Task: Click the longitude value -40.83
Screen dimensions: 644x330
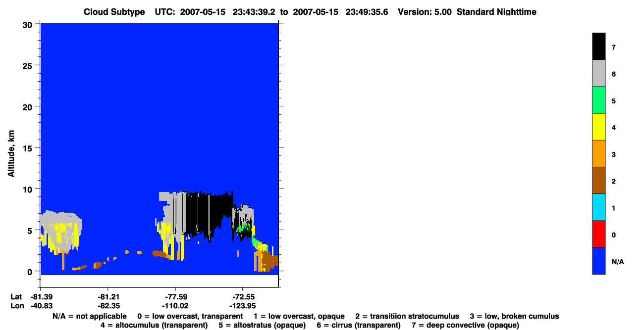Action: (x=41, y=306)
